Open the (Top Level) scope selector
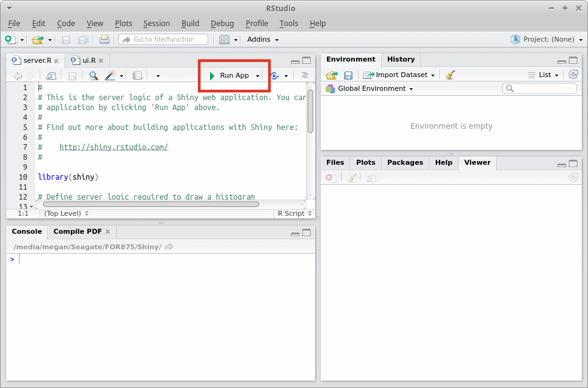588x388 pixels. coord(67,213)
